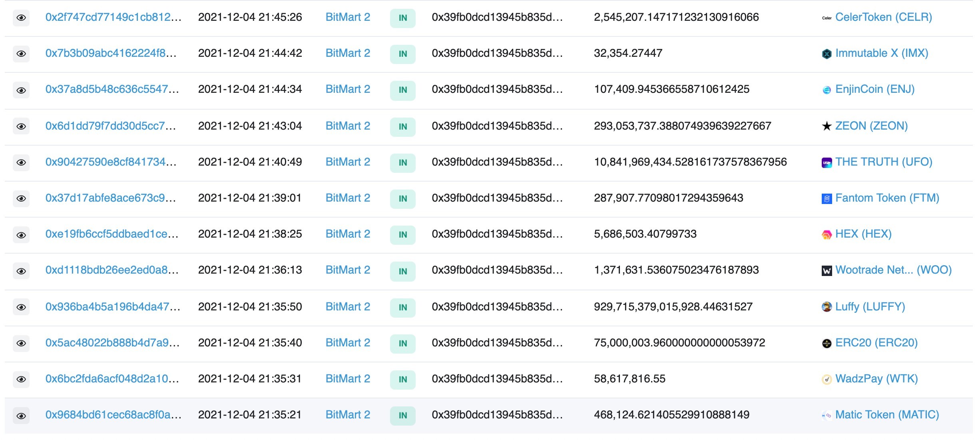This screenshot has height=440, width=980.
Task: View details via eye icon for Immutable X row
Action: [x=21, y=54]
